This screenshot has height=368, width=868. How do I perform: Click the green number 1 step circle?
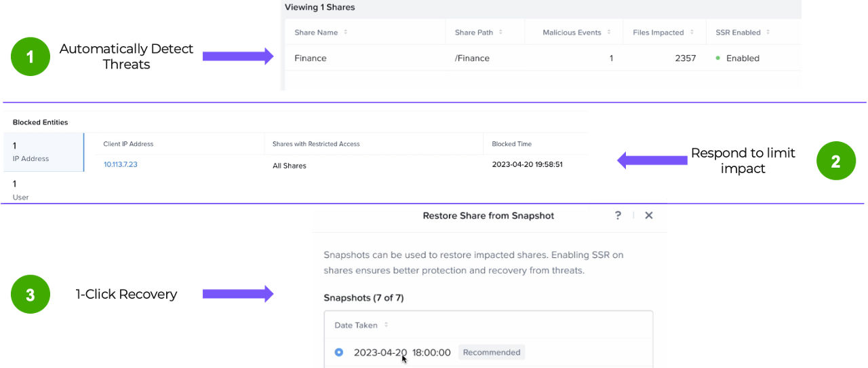click(31, 57)
